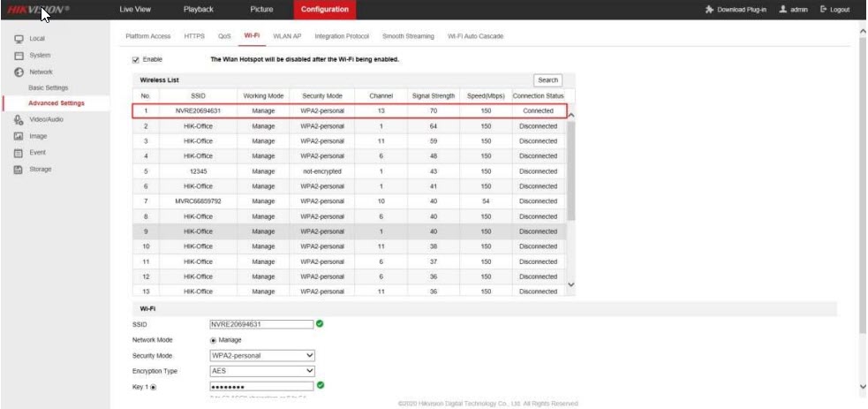Click the Logout icon in header
This screenshot has width=868, height=409.
click(824, 10)
